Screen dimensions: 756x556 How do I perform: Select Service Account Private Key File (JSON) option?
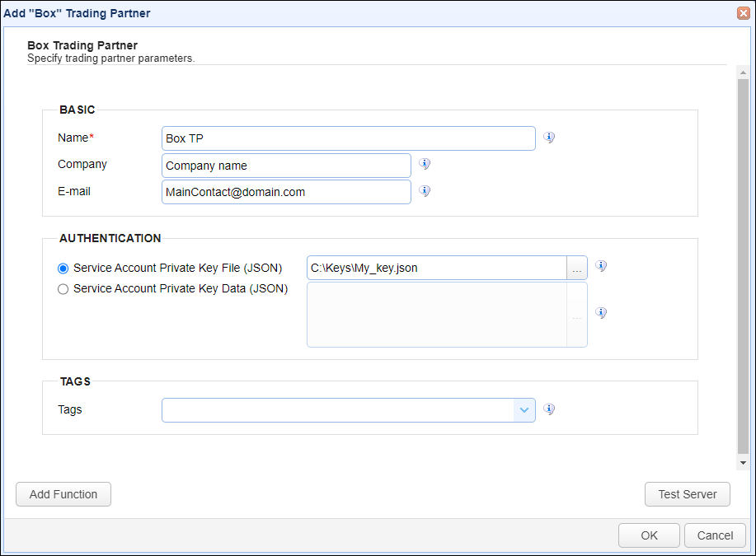click(x=63, y=269)
